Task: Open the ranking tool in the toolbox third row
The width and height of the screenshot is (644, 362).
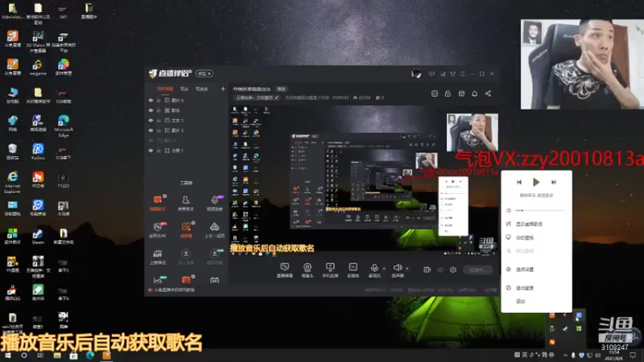Action: pyautogui.click(x=158, y=257)
